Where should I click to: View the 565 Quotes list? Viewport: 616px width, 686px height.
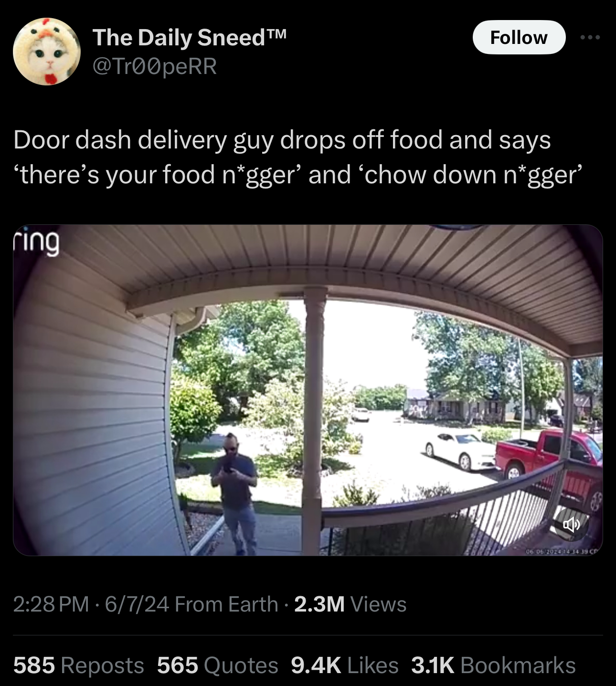(x=218, y=665)
